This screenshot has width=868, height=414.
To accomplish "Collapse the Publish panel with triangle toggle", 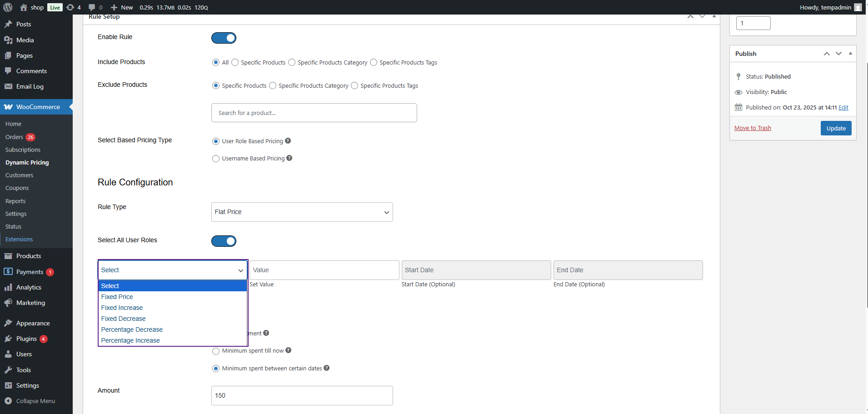I will pyautogui.click(x=850, y=54).
